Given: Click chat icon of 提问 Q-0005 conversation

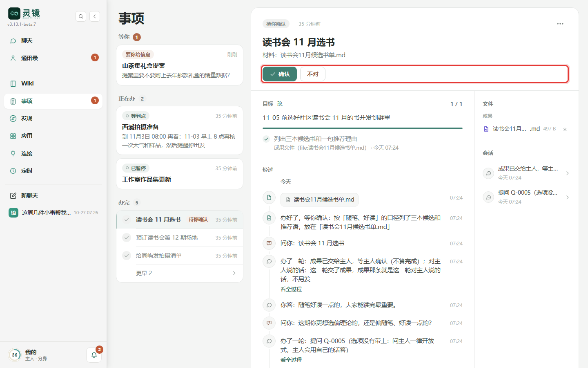Looking at the screenshot, I should (488, 197).
